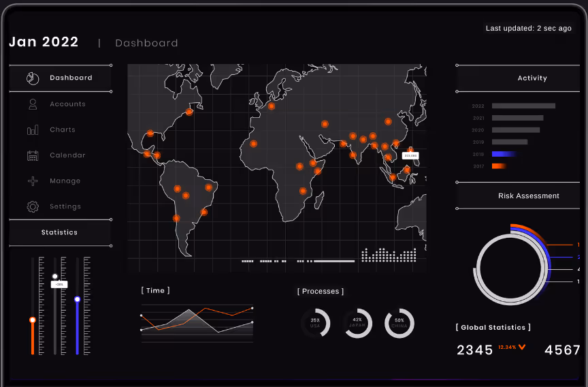This screenshot has width=588, height=387.
Task: Select the Charts bar graph icon
Action: 32,130
